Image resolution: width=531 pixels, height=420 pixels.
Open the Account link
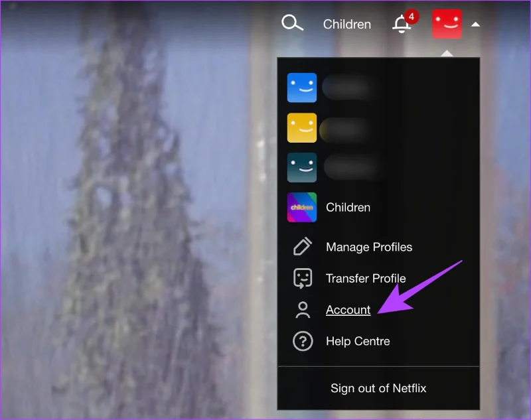pyautogui.click(x=348, y=310)
